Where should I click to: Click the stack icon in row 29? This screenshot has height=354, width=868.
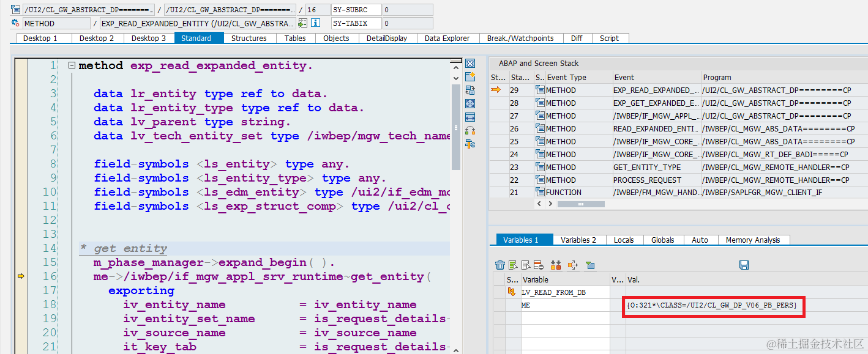(540, 90)
